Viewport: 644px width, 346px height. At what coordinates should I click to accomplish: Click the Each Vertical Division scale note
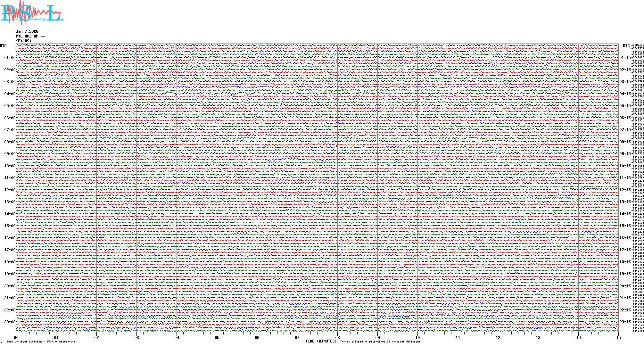(41, 342)
